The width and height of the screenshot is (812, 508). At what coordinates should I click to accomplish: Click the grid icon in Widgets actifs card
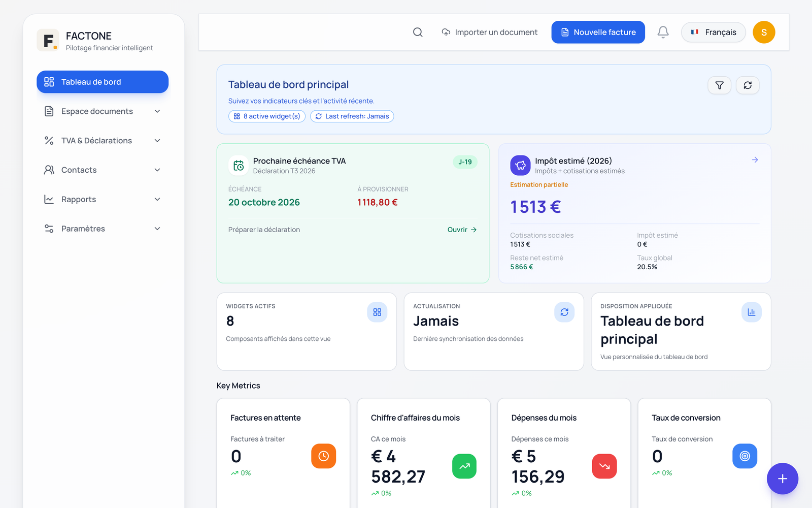(x=377, y=312)
